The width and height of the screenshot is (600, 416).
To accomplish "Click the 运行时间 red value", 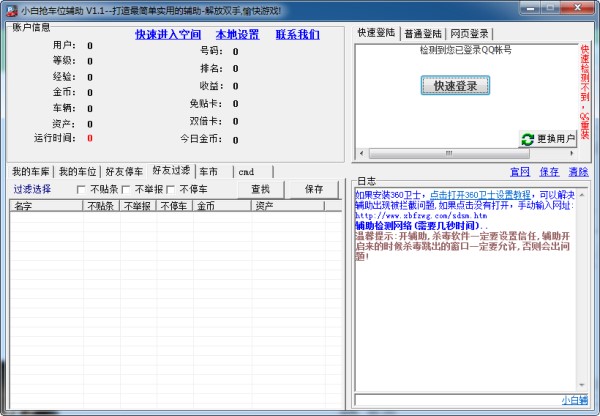I will (90, 138).
